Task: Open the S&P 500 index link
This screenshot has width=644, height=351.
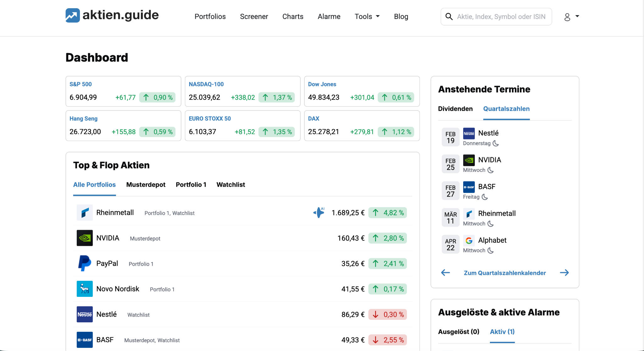Action: pos(80,84)
